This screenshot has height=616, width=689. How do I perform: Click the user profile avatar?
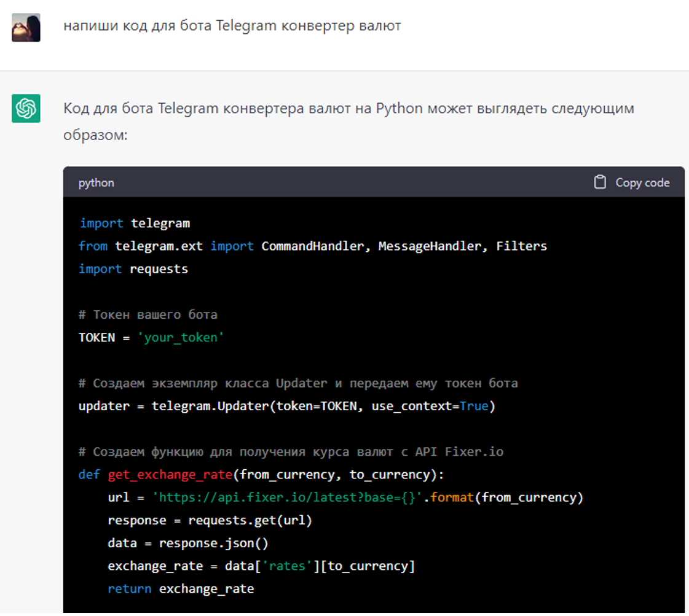tap(26, 27)
